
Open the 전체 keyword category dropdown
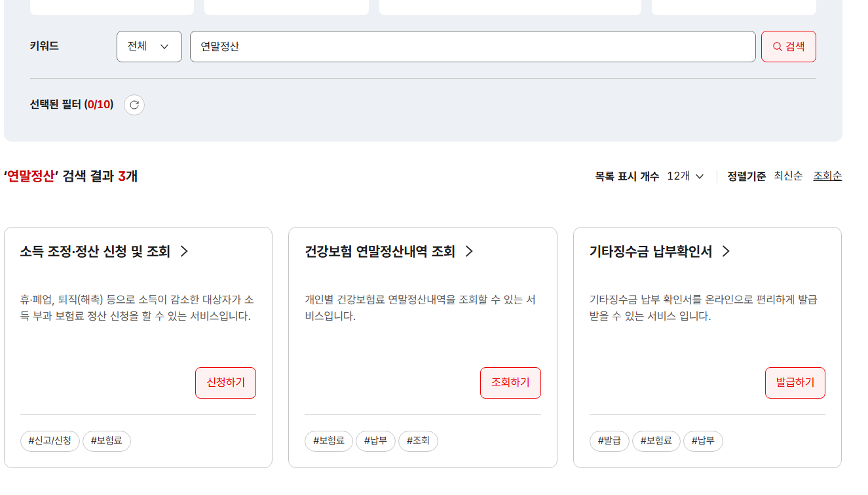pyautogui.click(x=149, y=46)
